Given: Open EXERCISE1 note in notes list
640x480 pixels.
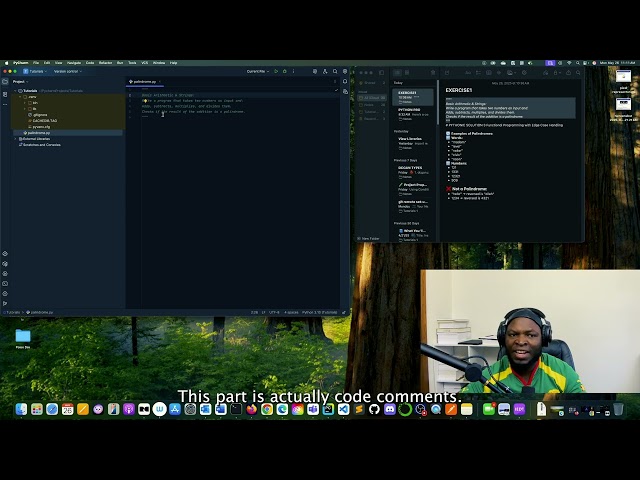Looking at the screenshot, I should [413, 97].
